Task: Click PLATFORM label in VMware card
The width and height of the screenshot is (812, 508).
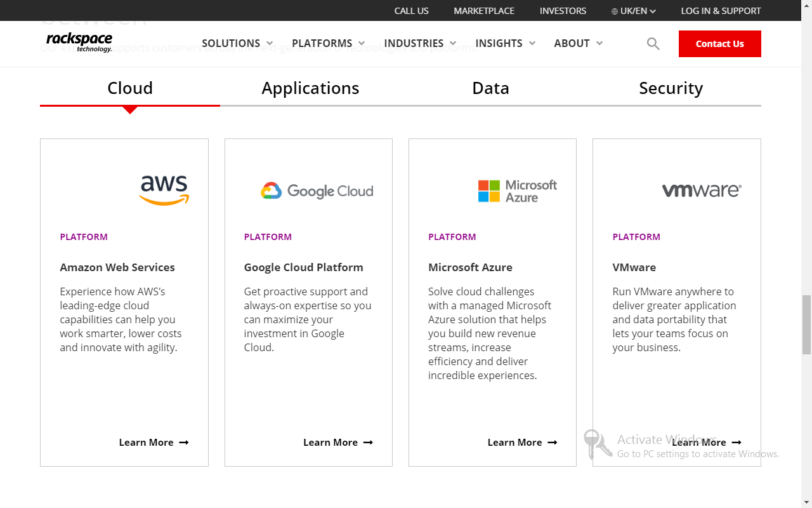Action: [636, 237]
